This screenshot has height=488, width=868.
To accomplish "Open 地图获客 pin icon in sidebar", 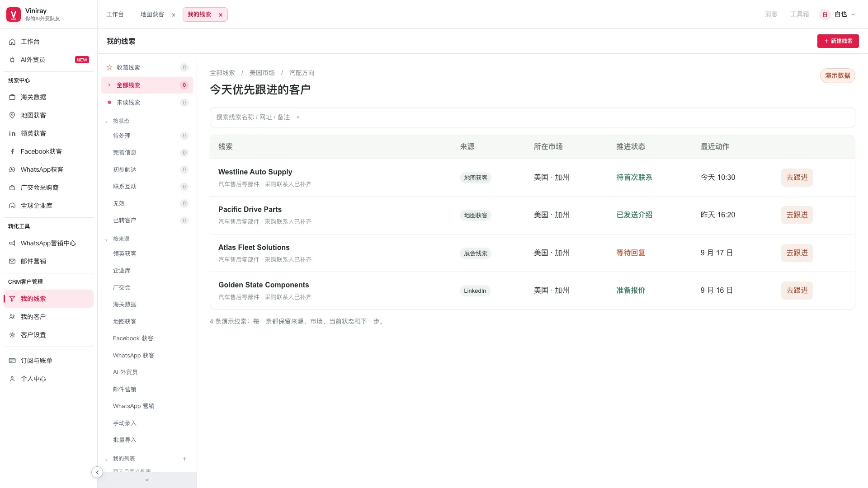I will pos(12,115).
